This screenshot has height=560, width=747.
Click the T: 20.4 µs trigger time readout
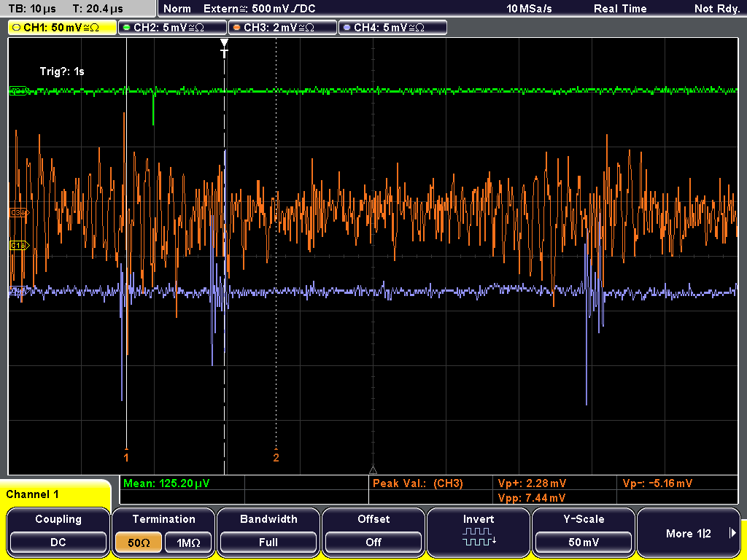[98, 9]
